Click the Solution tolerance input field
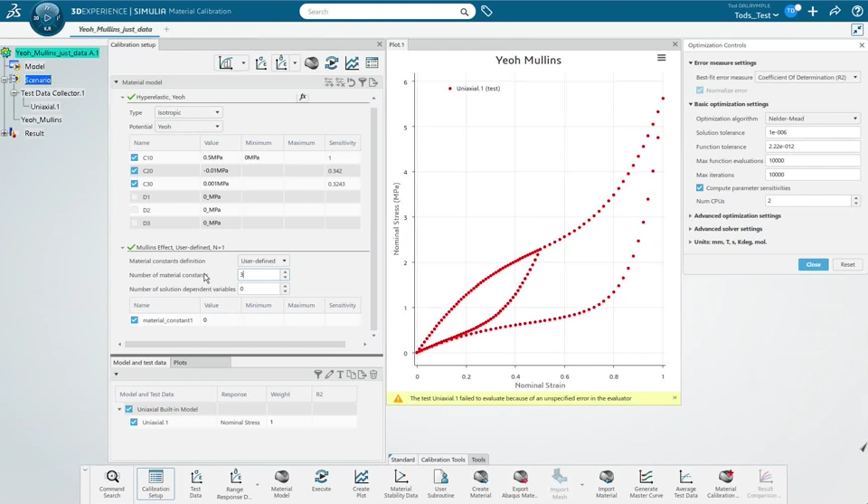 (x=813, y=132)
